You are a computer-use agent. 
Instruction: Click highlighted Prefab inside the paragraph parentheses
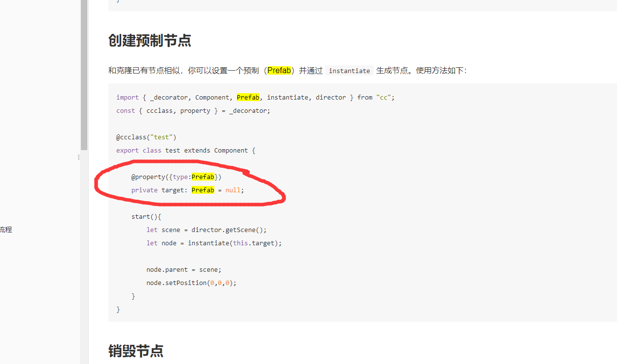279,70
